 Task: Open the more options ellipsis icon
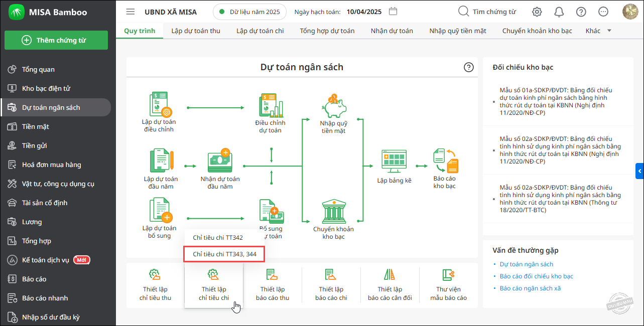(x=603, y=12)
